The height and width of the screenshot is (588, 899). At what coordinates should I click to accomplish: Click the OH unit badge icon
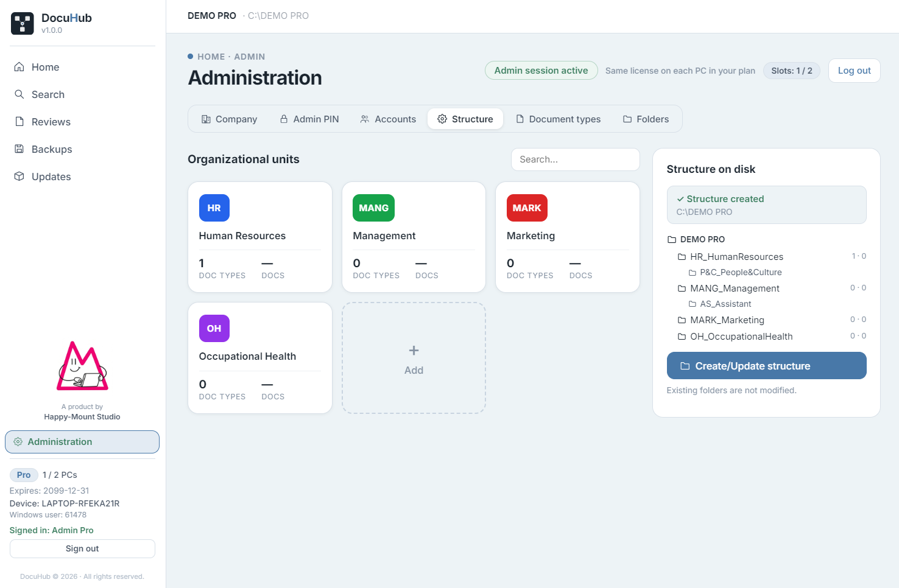tap(214, 328)
